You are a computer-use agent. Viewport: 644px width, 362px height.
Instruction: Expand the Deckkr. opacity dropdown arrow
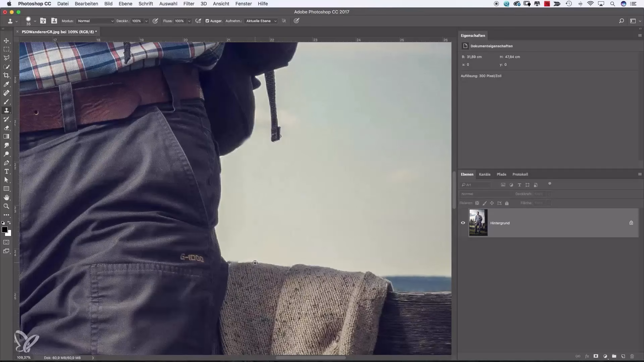(x=146, y=21)
